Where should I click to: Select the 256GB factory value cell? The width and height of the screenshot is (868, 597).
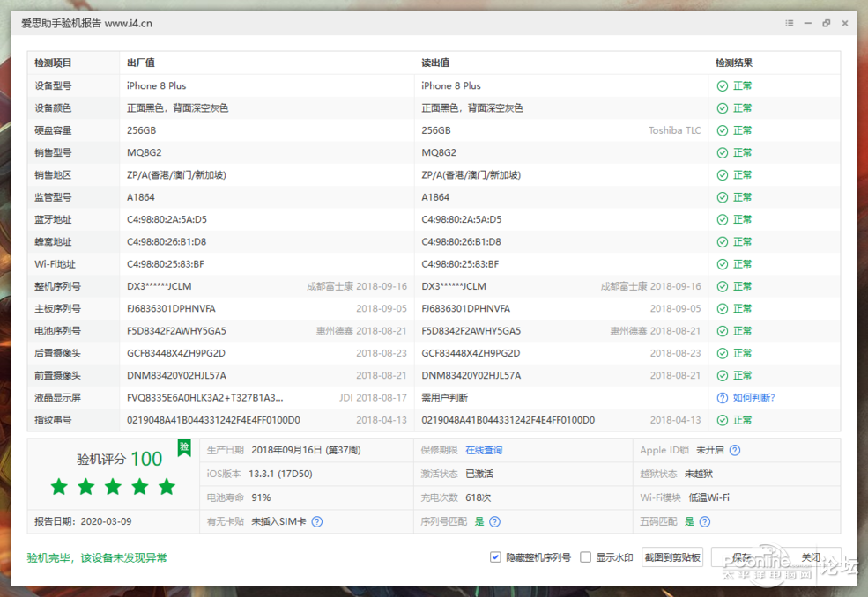click(x=141, y=130)
